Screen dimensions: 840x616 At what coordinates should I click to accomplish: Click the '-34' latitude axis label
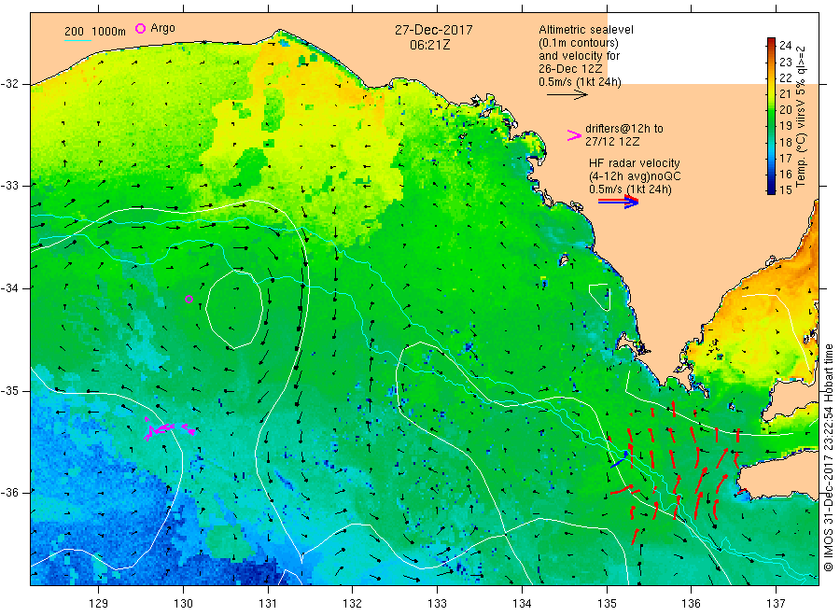(x=9, y=288)
